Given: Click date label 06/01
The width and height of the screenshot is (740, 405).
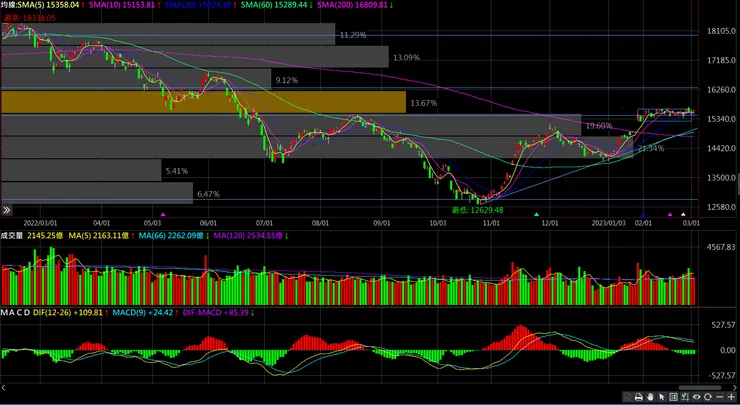Looking at the screenshot, I should click(208, 223).
